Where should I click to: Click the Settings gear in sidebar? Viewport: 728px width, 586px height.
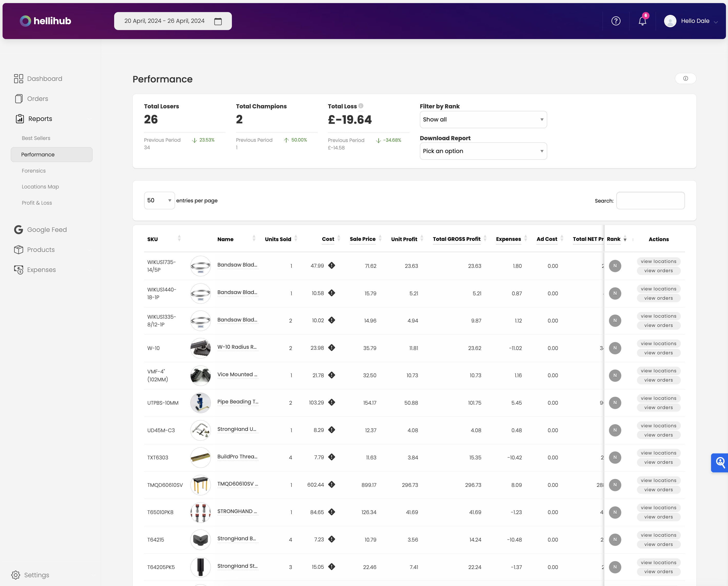[x=16, y=575]
